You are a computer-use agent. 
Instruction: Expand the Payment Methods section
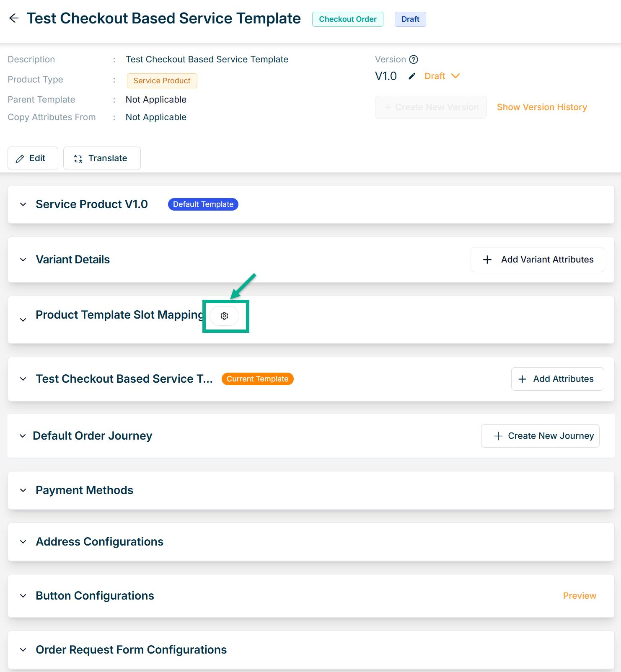click(23, 490)
